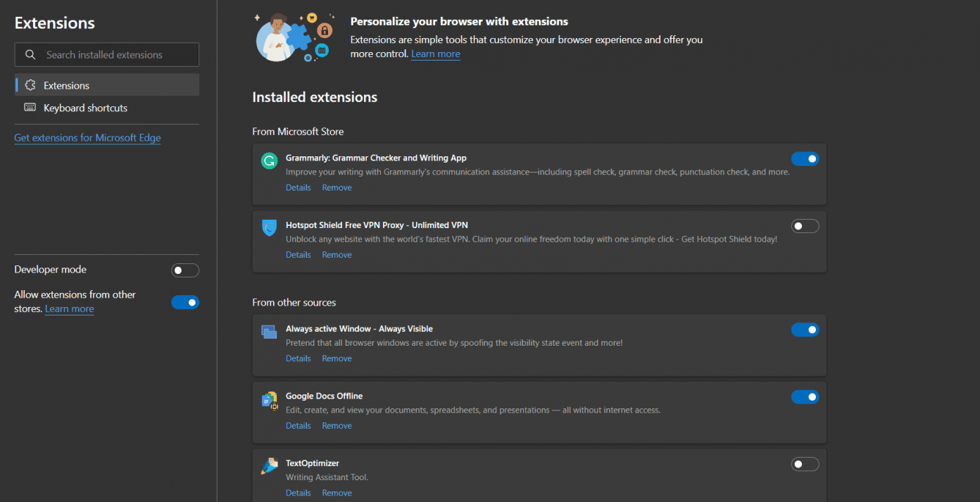The height and width of the screenshot is (502, 980).
Task: Click the Google Docs Offline extension icon
Action: pyautogui.click(x=269, y=400)
